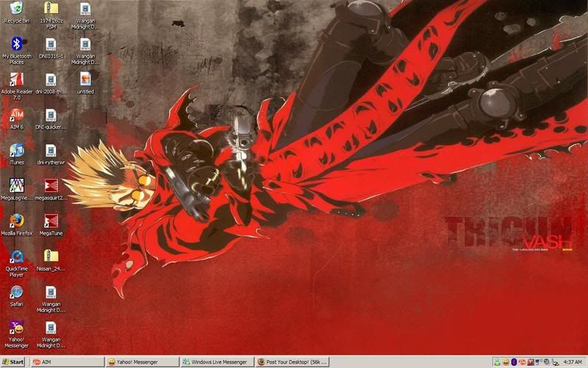Click the Start button
The image size is (588, 368).
click(x=13, y=362)
